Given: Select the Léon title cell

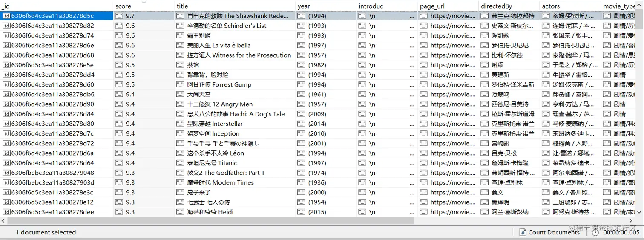Looking at the screenshot, I should [235, 153].
